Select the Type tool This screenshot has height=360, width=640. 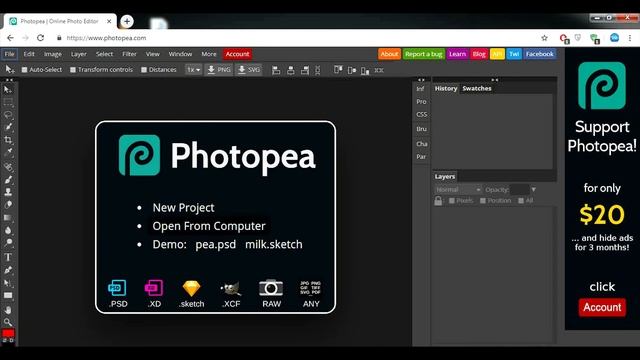8,257
